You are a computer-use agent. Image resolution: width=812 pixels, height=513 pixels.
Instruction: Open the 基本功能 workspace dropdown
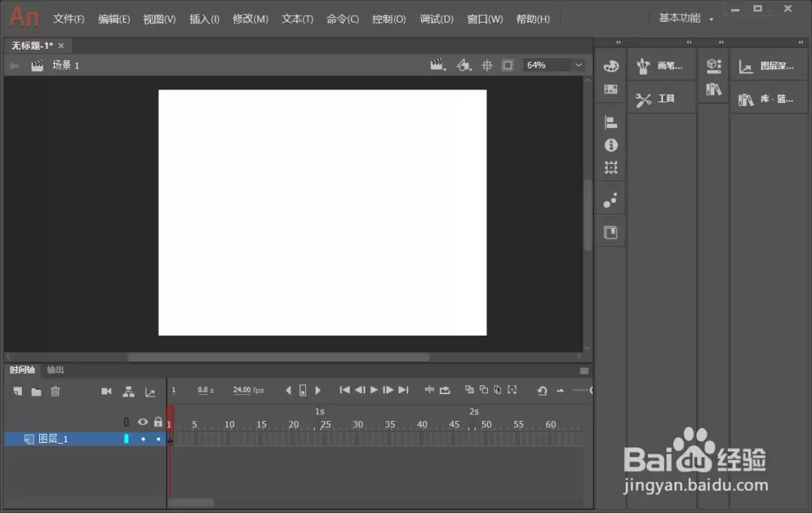click(686, 19)
